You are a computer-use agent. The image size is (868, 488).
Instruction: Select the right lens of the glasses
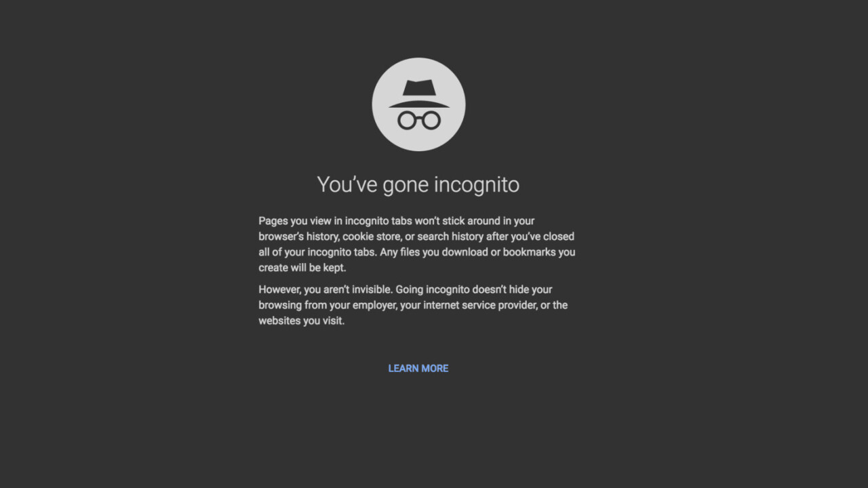click(431, 121)
